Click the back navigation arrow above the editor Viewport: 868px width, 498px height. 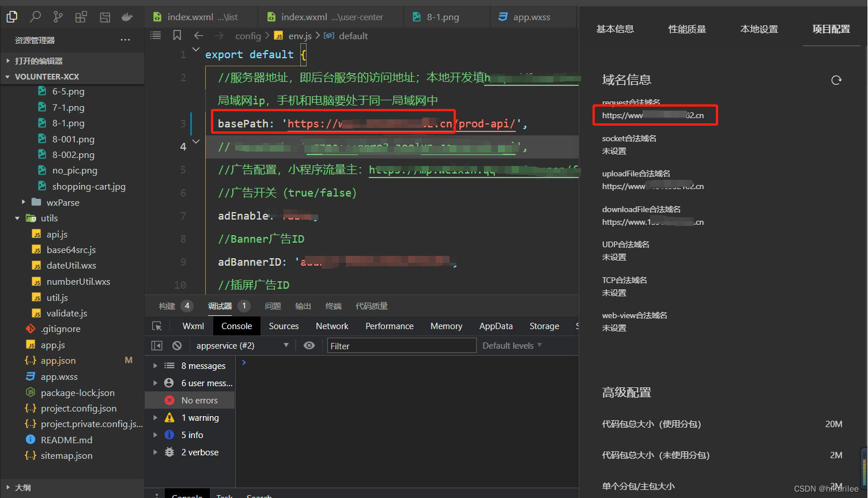click(x=198, y=36)
